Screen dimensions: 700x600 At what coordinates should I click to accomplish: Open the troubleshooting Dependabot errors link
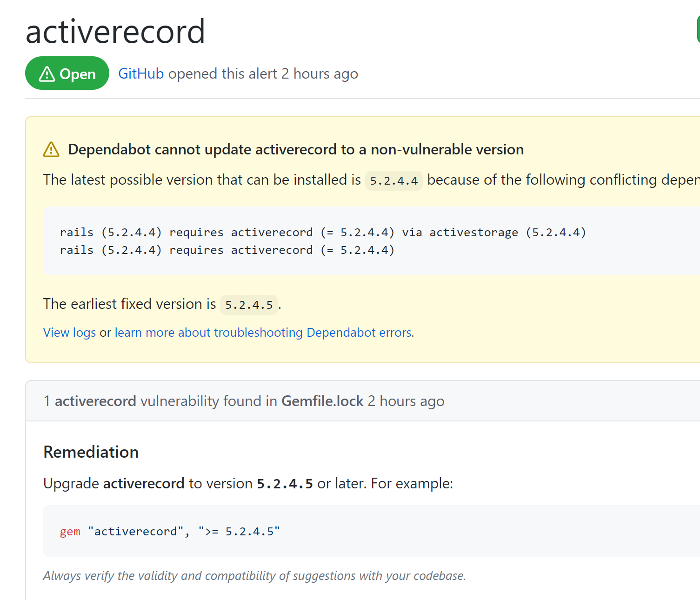tap(263, 332)
